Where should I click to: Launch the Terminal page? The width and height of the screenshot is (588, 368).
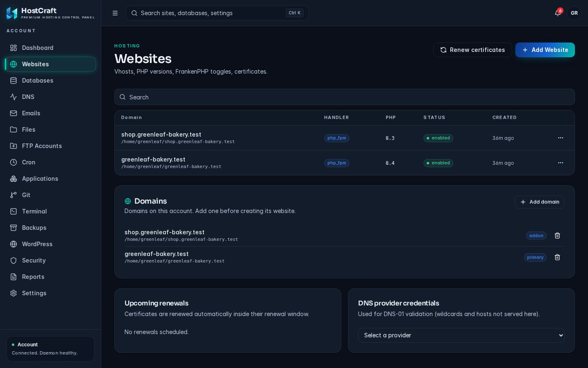[51, 211]
